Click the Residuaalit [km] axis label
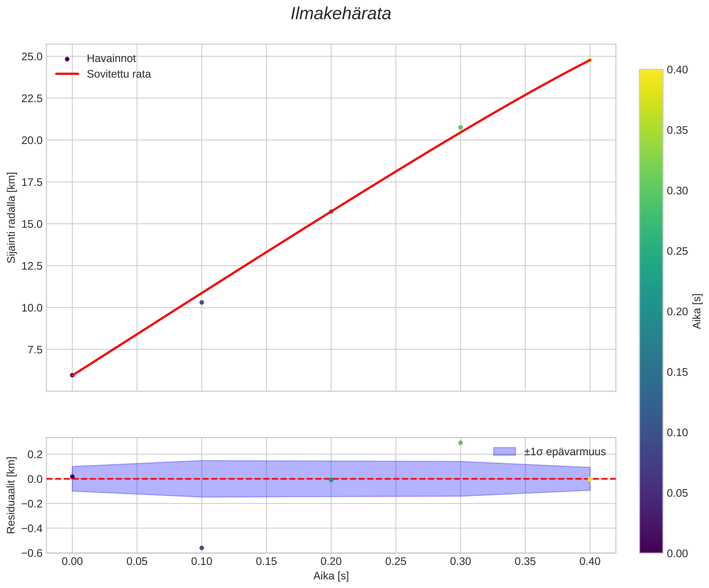Viewport: 709px width, 588px height. (x=12, y=495)
